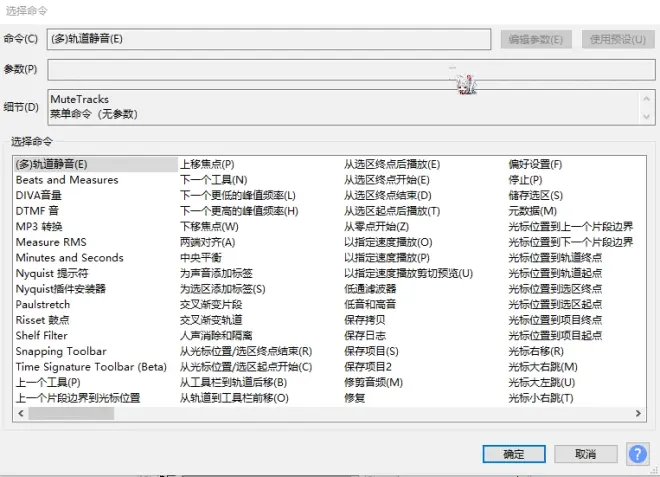The width and height of the screenshot is (660, 477).
Task: Choose 下一个更高的峰值频率(H)
Action: click(x=239, y=211)
